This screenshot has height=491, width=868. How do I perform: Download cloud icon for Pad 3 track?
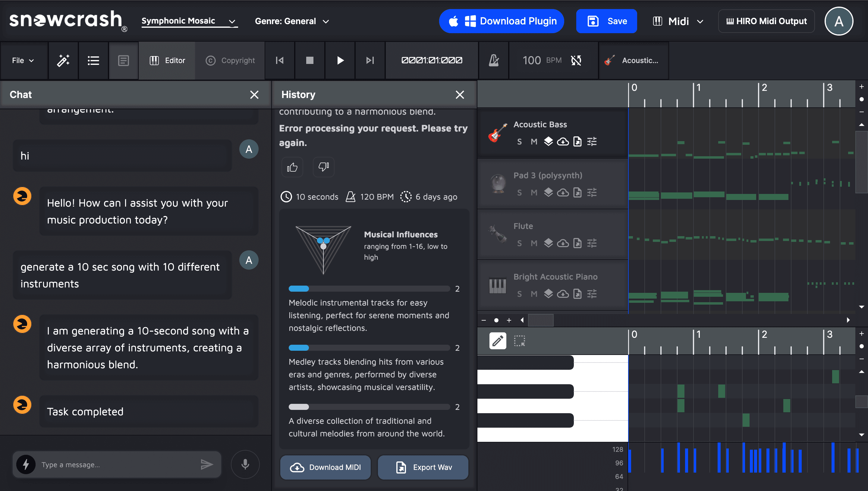coord(563,192)
